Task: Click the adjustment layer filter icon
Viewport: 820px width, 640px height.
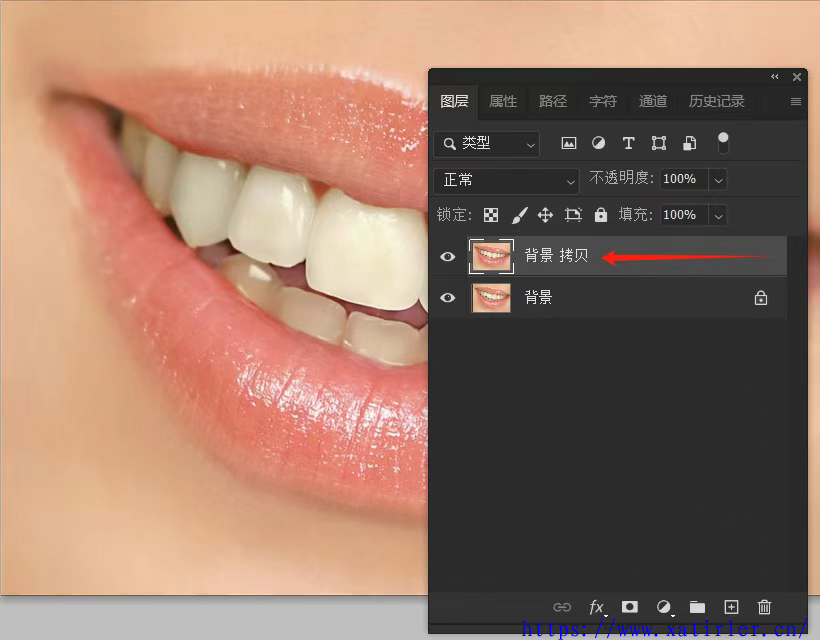Action: tap(598, 143)
